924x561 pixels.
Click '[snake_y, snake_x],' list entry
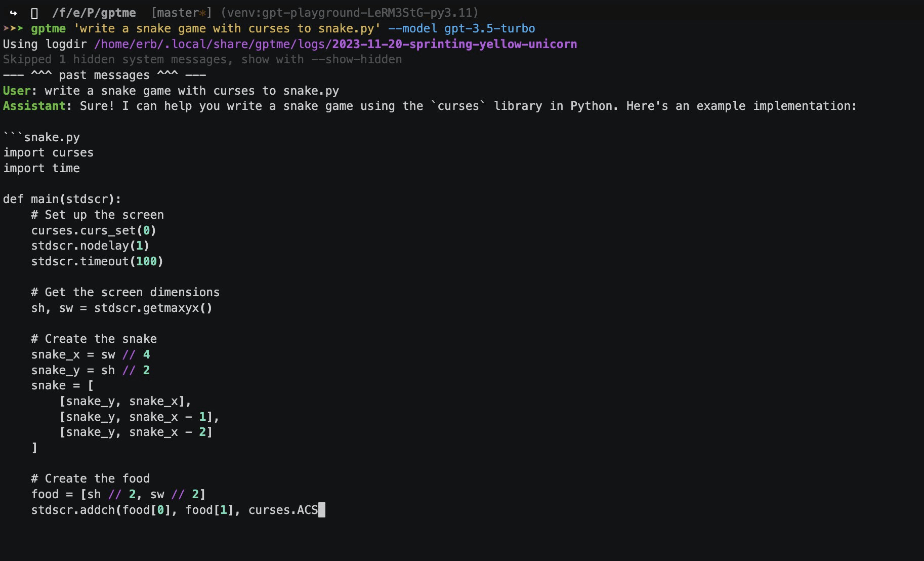click(125, 402)
